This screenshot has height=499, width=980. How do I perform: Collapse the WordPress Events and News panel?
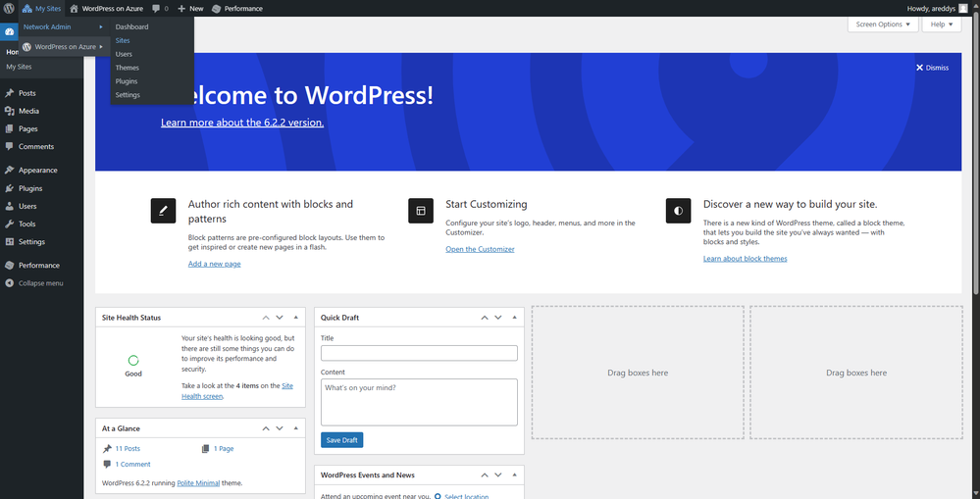pos(514,474)
